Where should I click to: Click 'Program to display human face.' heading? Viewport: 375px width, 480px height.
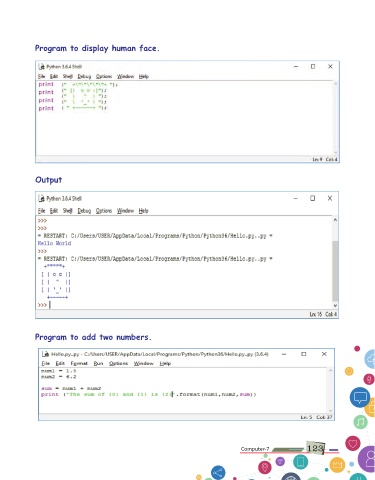point(97,48)
